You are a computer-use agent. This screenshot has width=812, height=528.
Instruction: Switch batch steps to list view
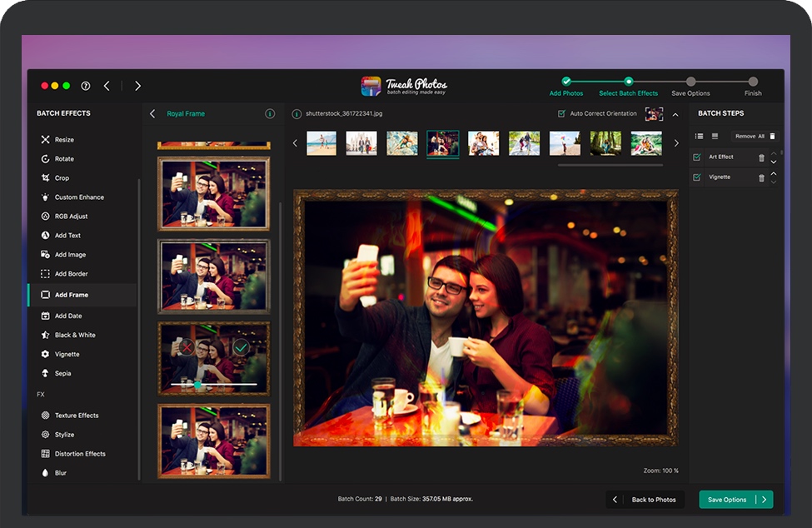[x=699, y=136]
